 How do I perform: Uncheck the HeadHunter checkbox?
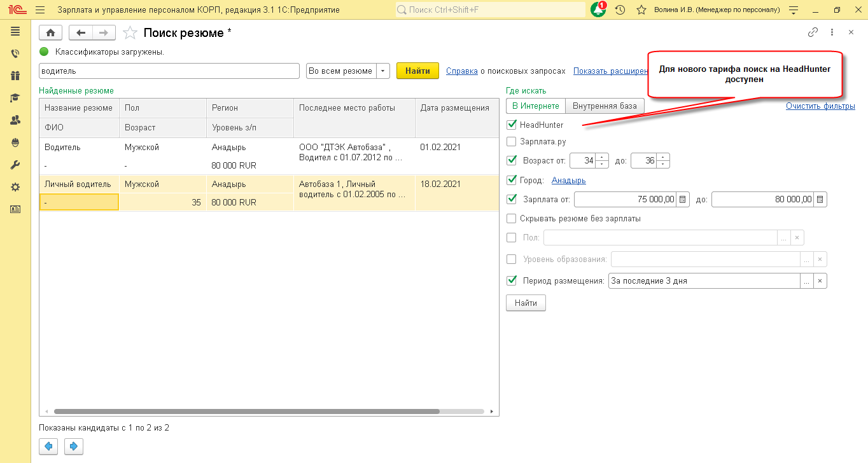pos(512,125)
